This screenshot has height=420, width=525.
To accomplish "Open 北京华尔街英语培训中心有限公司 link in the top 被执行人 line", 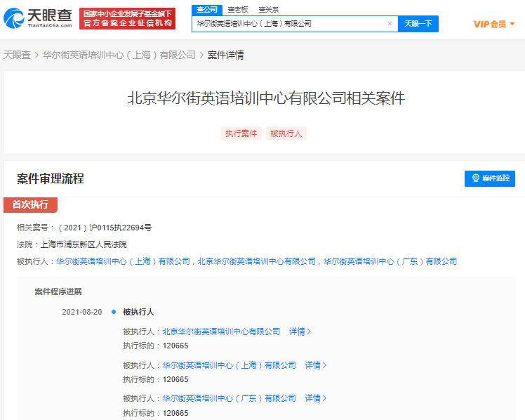I will [x=256, y=261].
